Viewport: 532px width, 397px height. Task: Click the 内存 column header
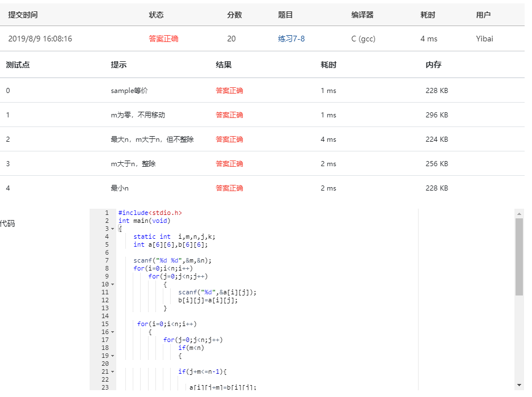[x=433, y=65]
